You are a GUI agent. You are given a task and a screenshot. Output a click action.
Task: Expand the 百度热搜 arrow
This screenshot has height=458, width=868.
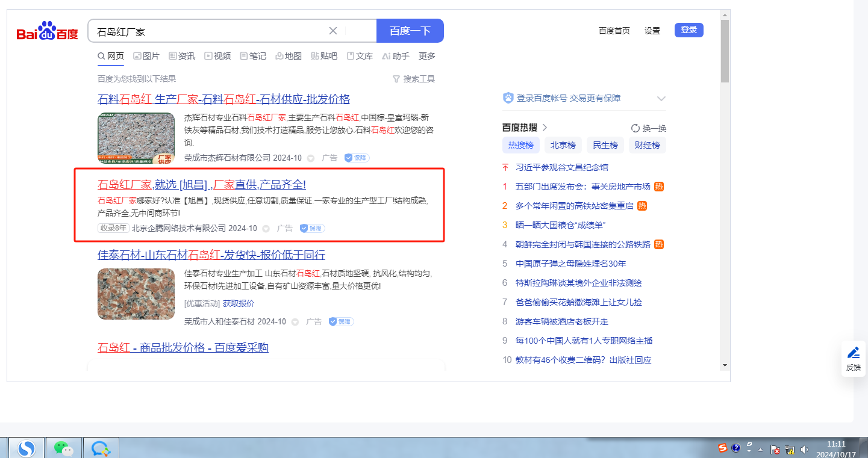point(545,128)
